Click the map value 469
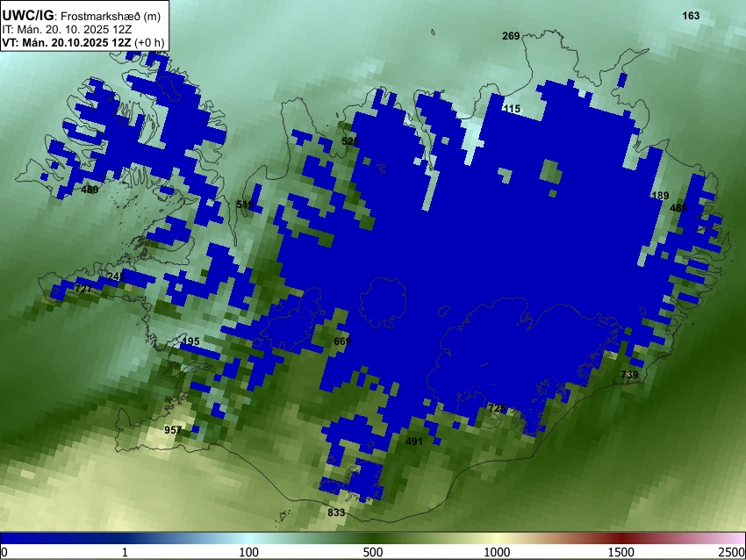Viewport: 746px width, 560px height. [90, 190]
